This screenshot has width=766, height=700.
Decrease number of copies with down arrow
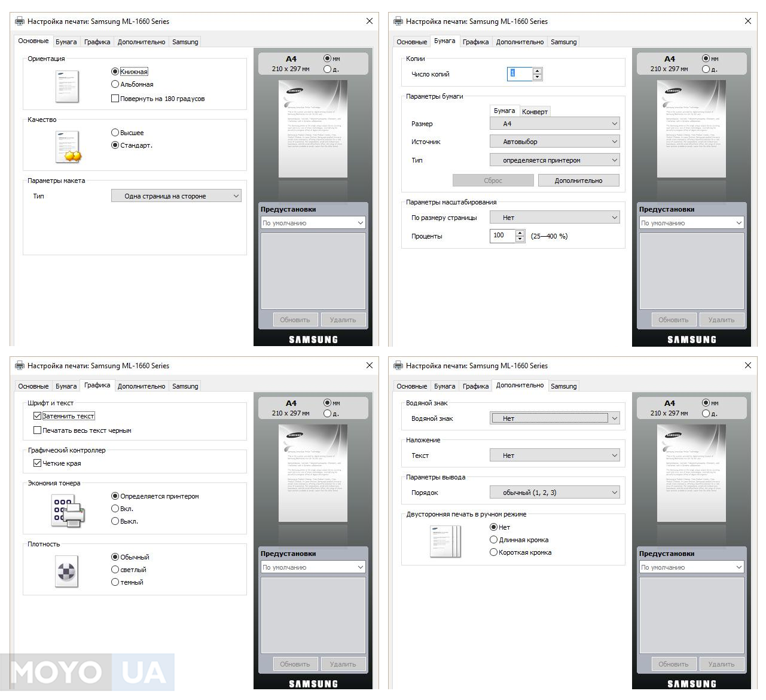tap(537, 77)
